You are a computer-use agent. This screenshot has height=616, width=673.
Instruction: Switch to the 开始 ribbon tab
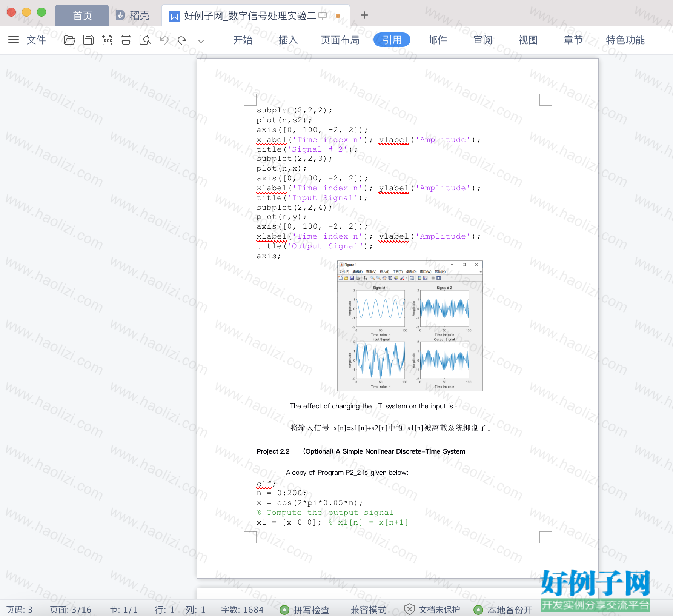[x=243, y=40]
